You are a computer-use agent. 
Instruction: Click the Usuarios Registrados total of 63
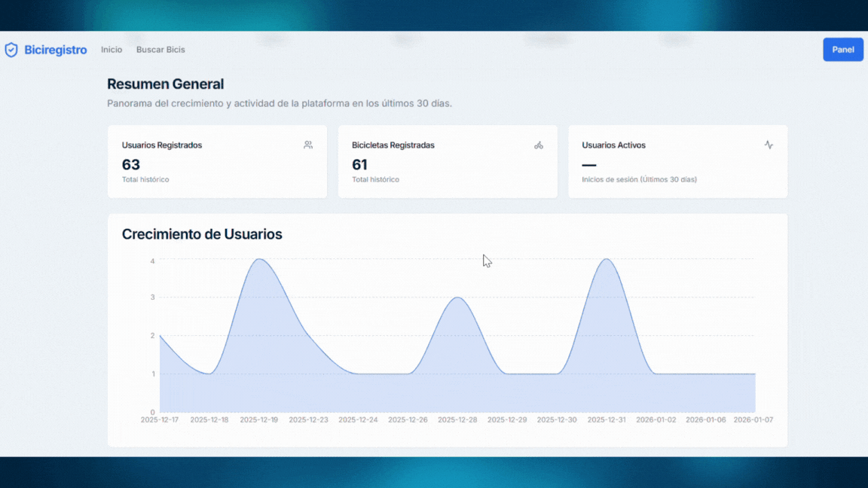tap(130, 164)
